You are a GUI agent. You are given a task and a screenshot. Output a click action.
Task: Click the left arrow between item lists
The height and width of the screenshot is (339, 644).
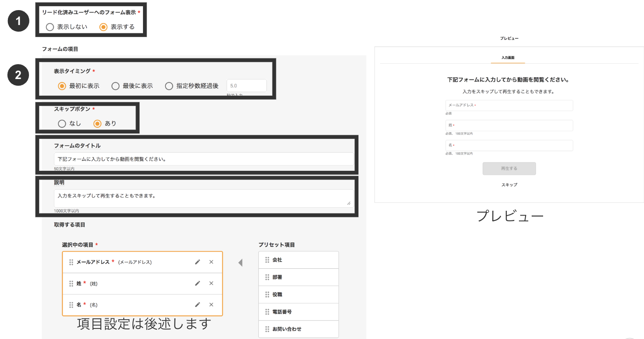pos(240,262)
